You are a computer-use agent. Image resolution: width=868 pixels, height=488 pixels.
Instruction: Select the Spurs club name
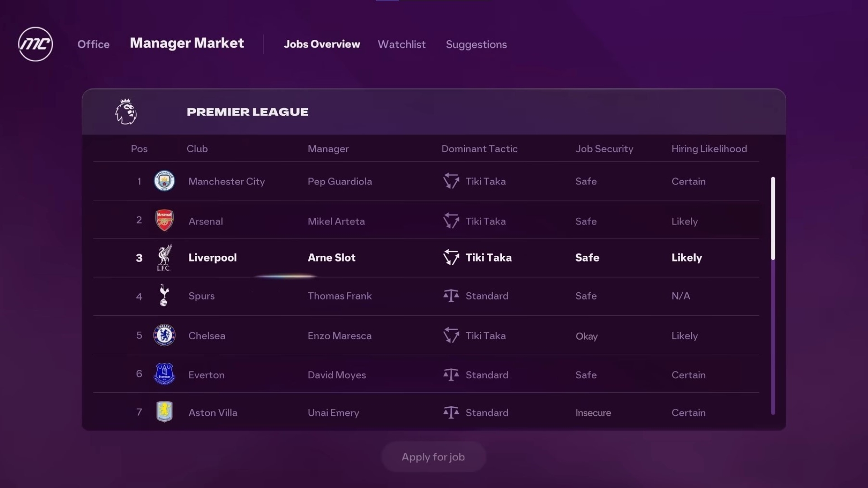202,296
